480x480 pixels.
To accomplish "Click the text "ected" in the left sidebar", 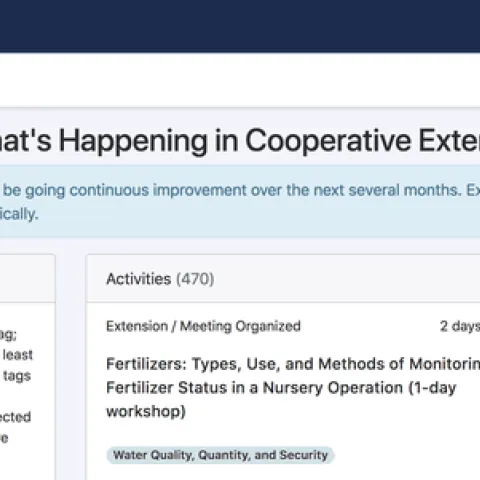I will [15, 417].
